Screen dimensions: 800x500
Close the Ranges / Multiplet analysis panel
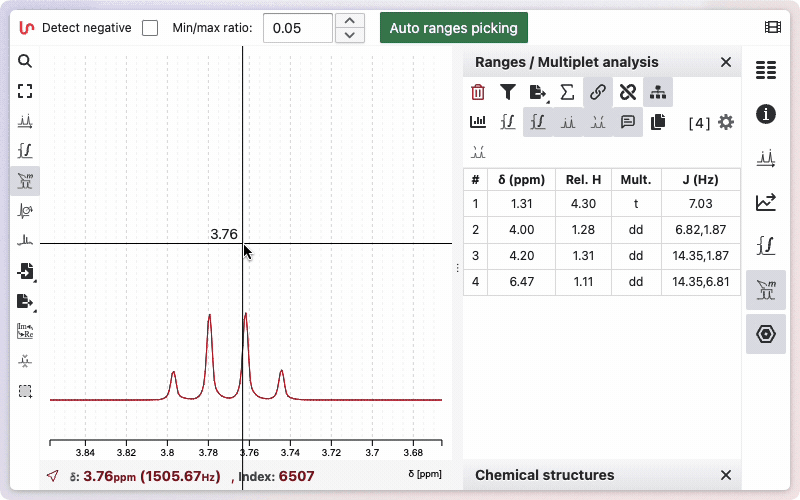[x=726, y=63]
